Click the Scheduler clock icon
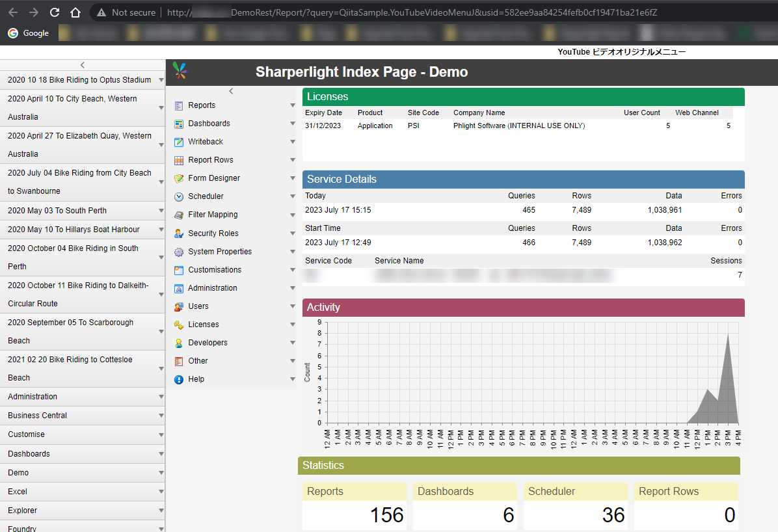 [179, 196]
